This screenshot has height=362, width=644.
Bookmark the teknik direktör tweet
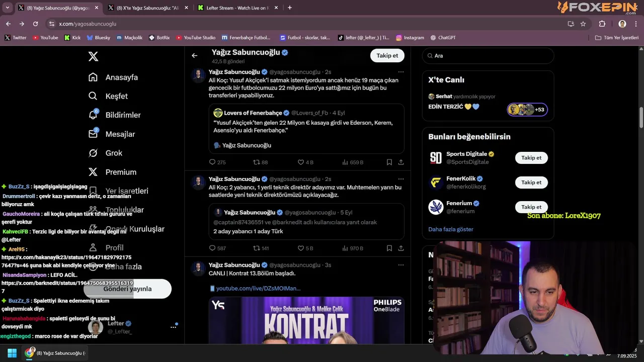(389, 248)
